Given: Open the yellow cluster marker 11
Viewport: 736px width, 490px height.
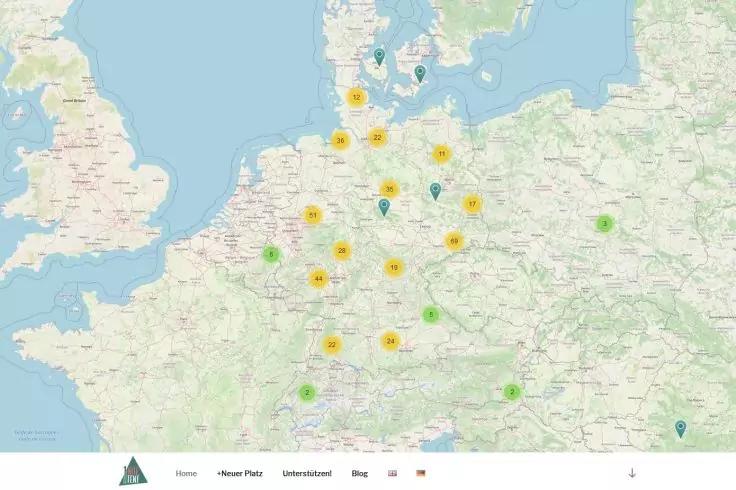Looking at the screenshot, I should [441, 154].
